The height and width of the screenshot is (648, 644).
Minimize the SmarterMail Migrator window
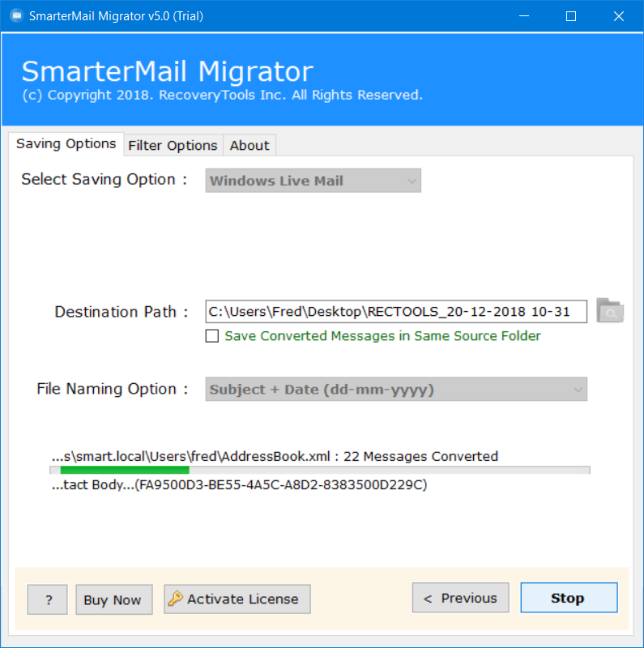[524, 16]
